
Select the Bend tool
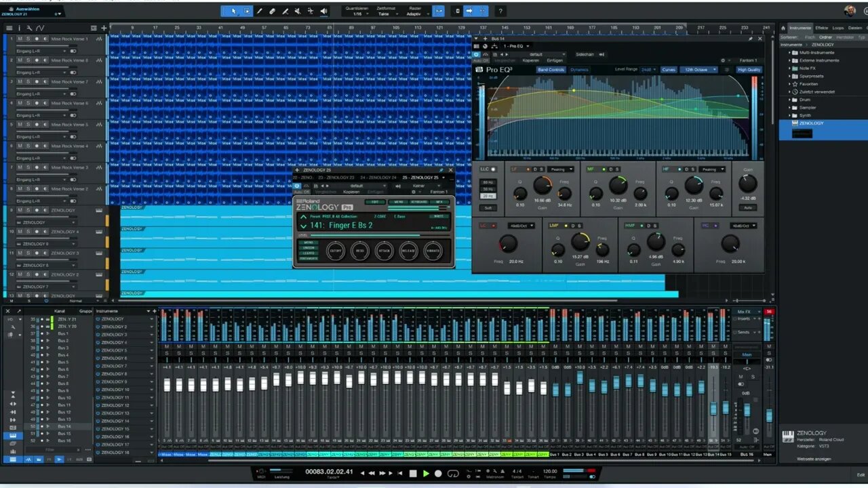(311, 11)
